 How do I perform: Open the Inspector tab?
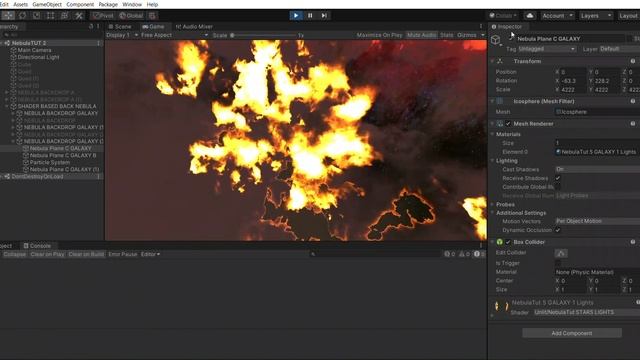pos(507,27)
